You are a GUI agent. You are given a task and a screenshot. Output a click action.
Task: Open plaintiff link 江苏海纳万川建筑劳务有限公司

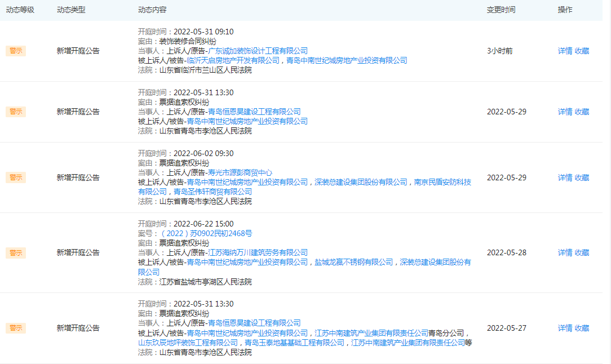point(258,252)
